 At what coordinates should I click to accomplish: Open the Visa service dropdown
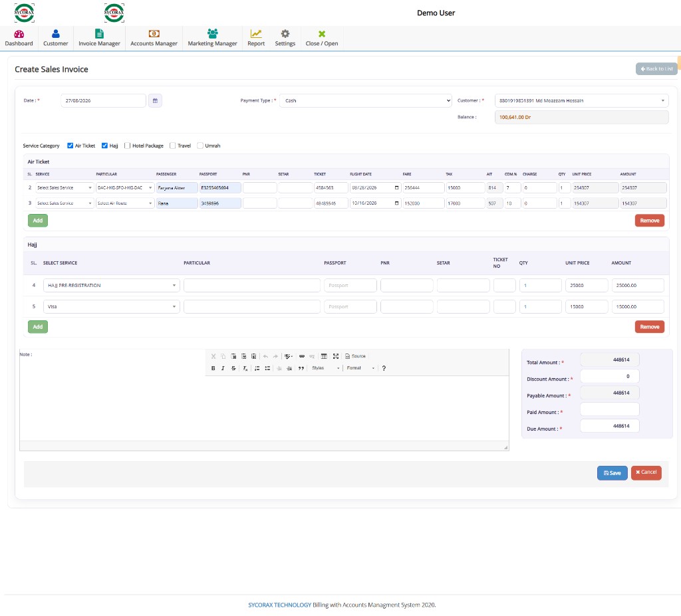(112, 307)
